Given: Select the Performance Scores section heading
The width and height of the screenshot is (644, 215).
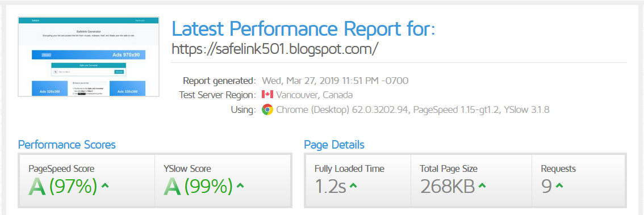Looking at the screenshot, I should [67, 145].
